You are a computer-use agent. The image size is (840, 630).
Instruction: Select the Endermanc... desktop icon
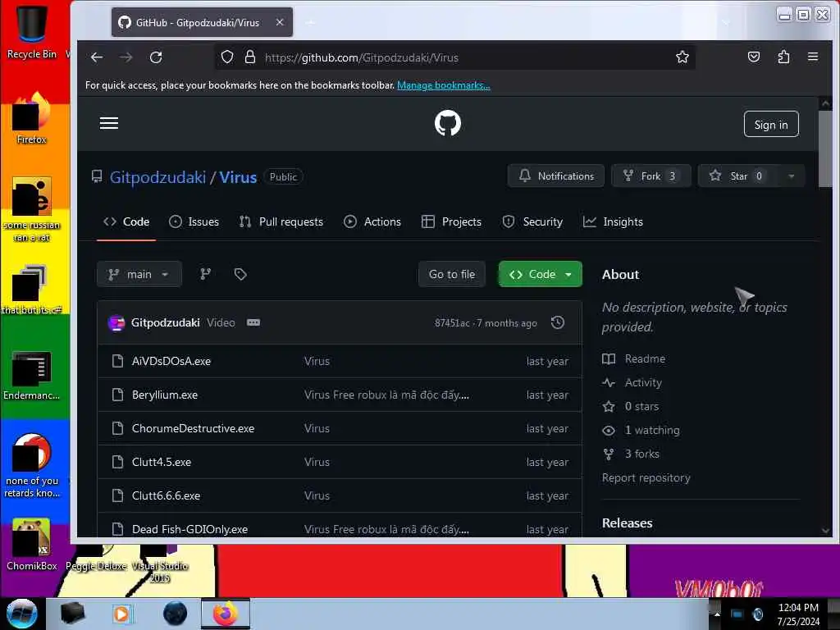pos(31,375)
